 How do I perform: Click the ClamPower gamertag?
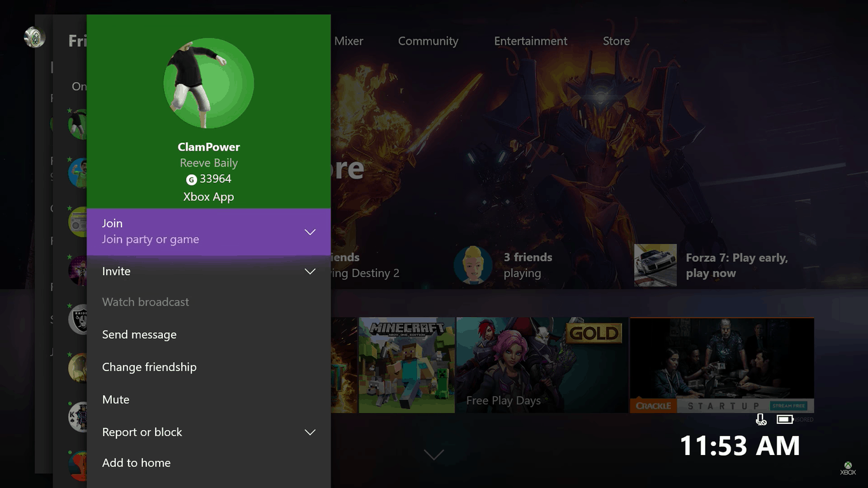209,147
